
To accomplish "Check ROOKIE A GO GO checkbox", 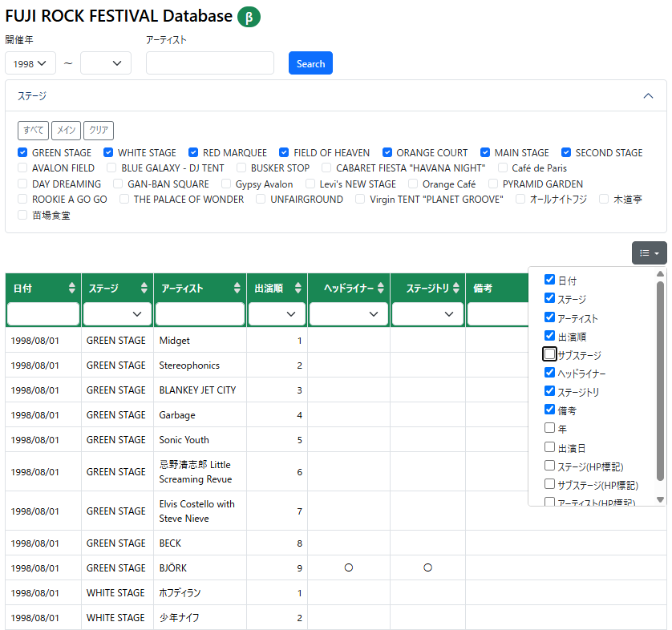I will point(22,199).
